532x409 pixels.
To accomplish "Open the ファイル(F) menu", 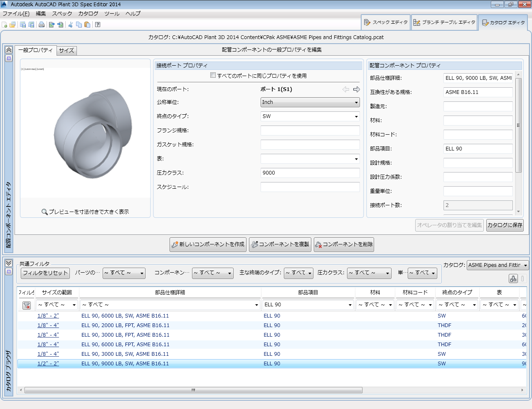I will [16, 14].
